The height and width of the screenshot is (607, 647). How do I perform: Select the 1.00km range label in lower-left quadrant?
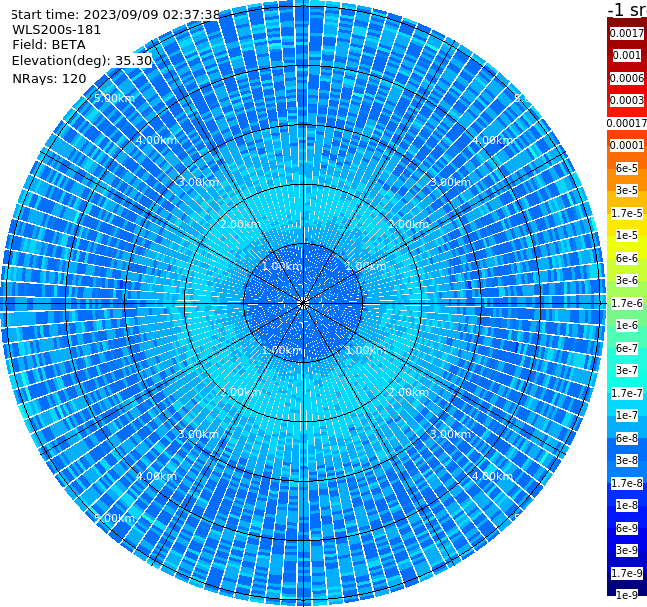coord(282,350)
